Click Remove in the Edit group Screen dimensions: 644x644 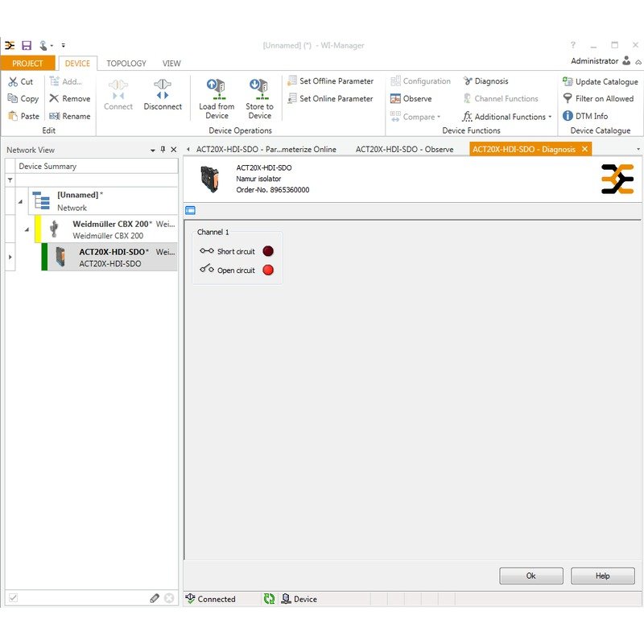[x=70, y=98]
